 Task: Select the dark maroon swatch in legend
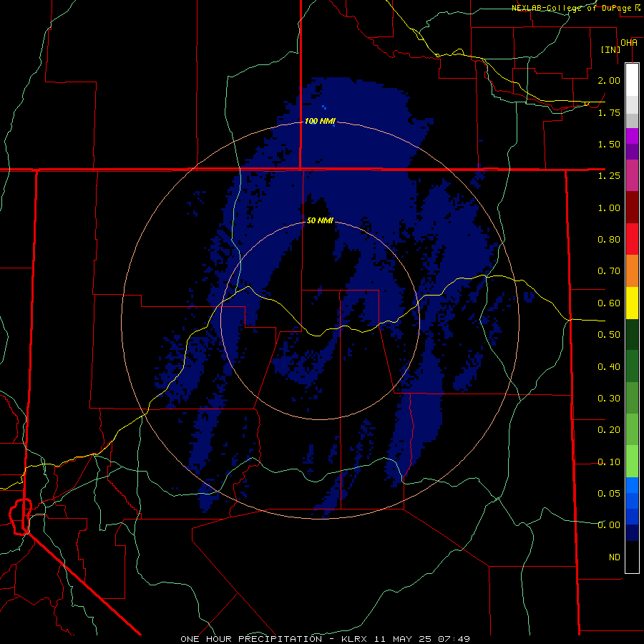pyautogui.click(x=632, y=208)
